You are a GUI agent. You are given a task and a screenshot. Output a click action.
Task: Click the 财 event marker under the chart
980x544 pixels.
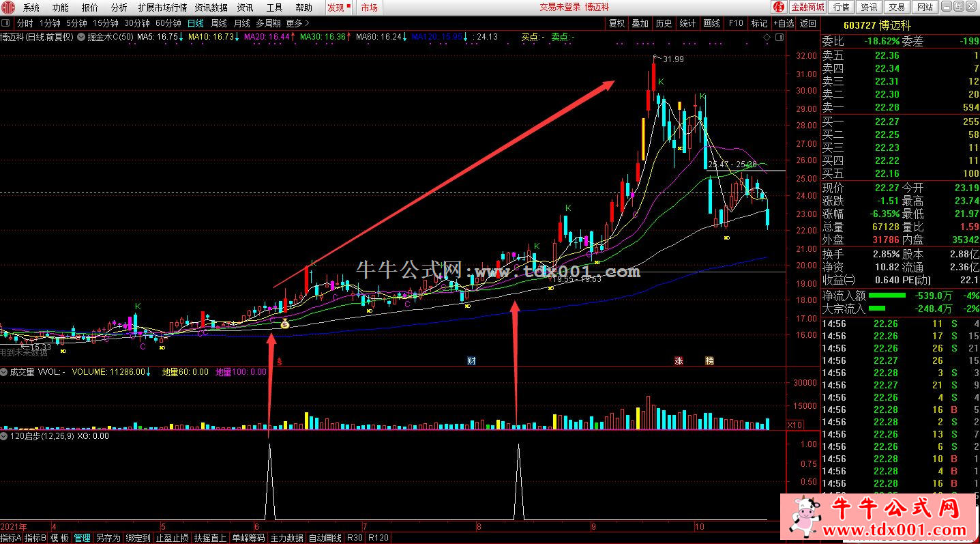click(471, 360)
